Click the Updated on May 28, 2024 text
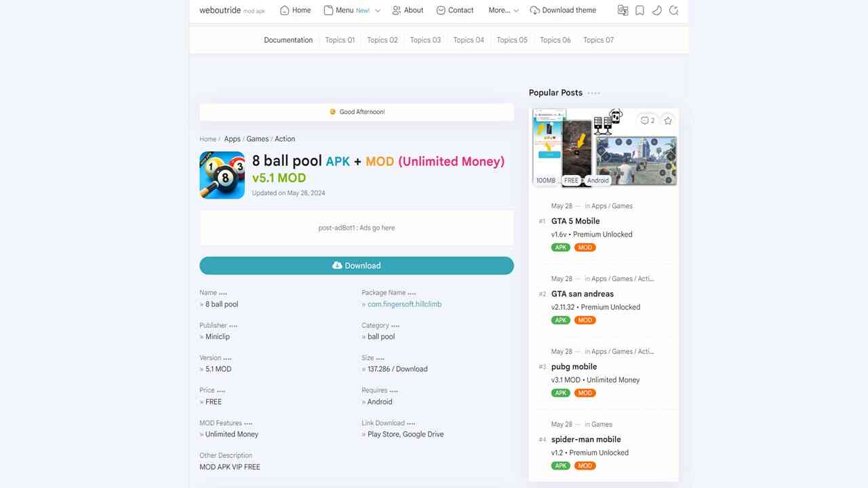Image resolution: width=868 pixels, height=488 pixels. [x=288, y=193]
